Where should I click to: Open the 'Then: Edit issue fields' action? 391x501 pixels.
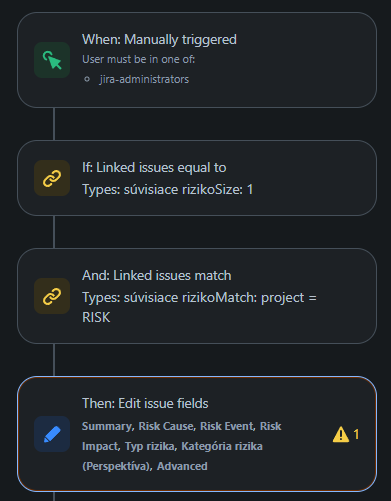point(145,404)
